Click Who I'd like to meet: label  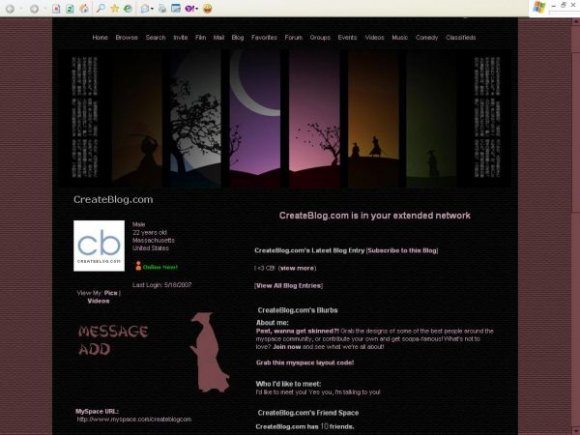click(289, 384)
